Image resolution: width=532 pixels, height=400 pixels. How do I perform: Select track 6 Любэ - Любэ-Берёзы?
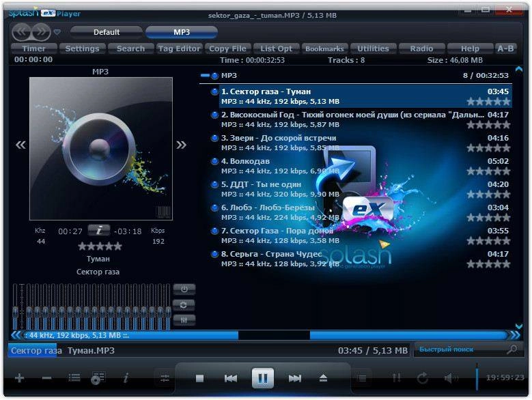(x=365, y=212)
